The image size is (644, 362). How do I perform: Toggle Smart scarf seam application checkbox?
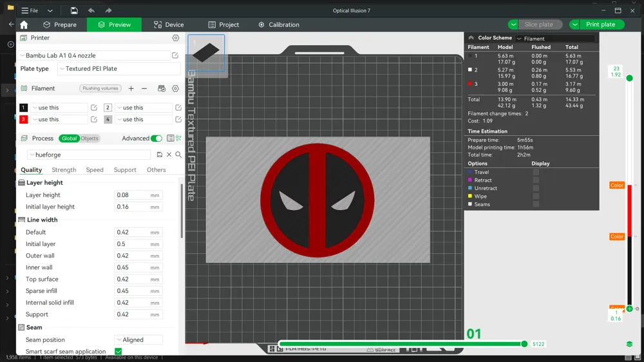[118, 351]
